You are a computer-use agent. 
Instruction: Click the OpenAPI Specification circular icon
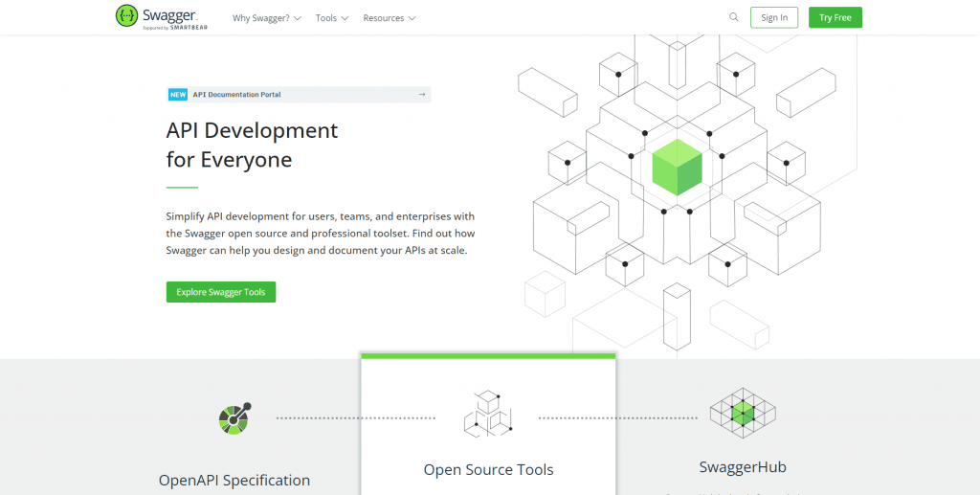click(x=234, y=418)
